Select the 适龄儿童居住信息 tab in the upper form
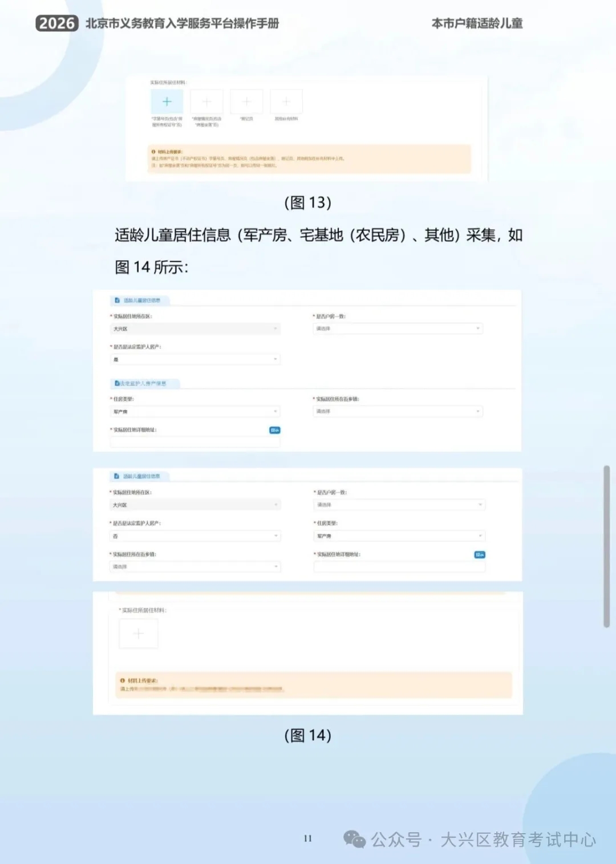The width and height of the screenshot is (616, 864). pos(140,301)
